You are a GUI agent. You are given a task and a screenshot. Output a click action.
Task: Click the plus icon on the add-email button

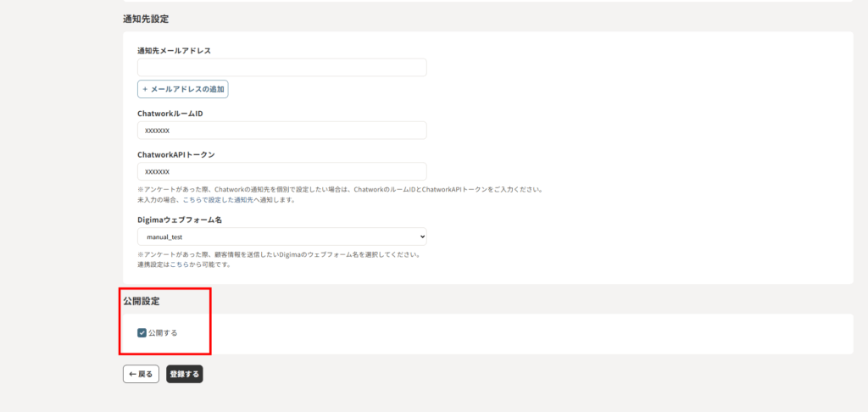145,89
